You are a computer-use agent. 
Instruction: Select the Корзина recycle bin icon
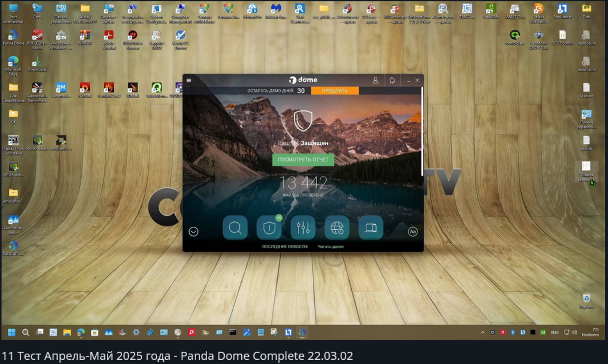[x=587, y=300]
